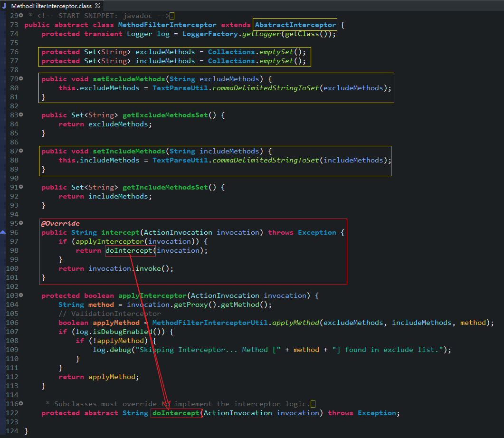Click the getLogger method call
Screen dimensions: 504x438
click(x=262, y=34)
